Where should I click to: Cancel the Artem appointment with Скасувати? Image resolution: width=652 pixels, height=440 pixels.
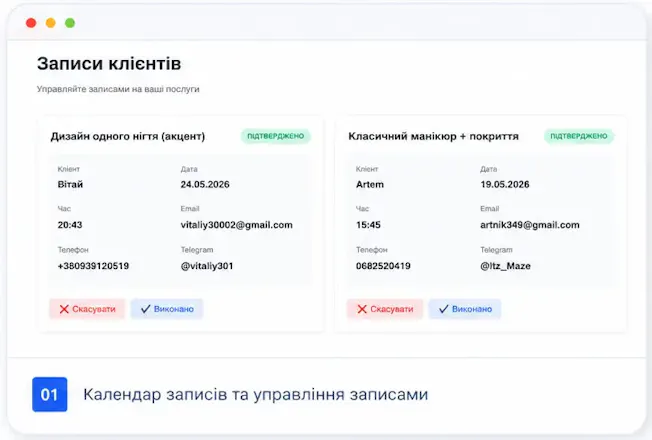[x=385, y=309]
